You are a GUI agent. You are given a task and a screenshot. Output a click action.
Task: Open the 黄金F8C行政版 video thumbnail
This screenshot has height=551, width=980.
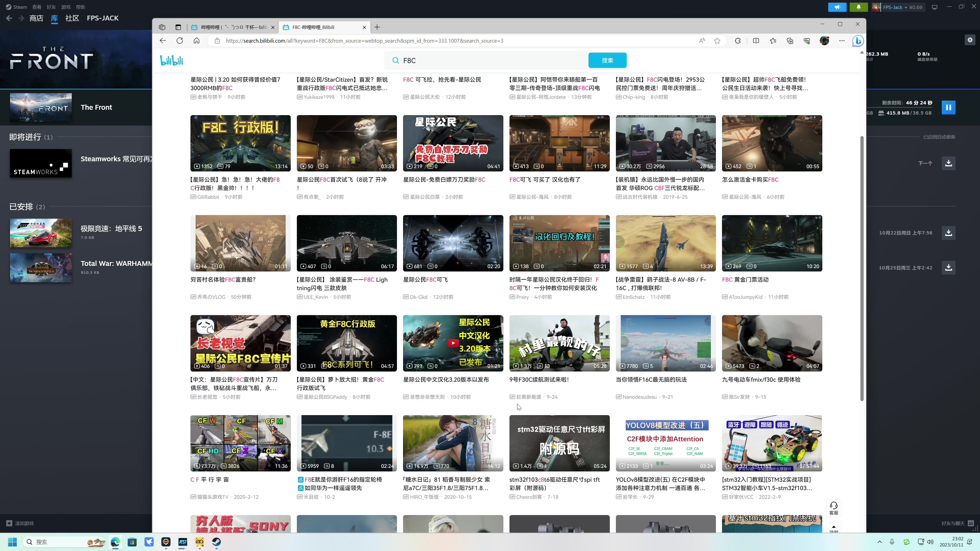coord(346,343)
